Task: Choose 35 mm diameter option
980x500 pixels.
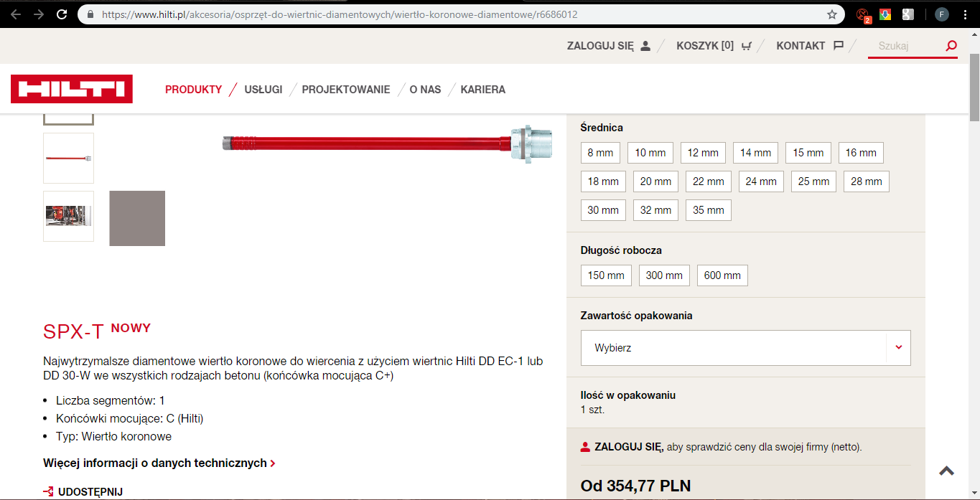Action: pos(709,210)
